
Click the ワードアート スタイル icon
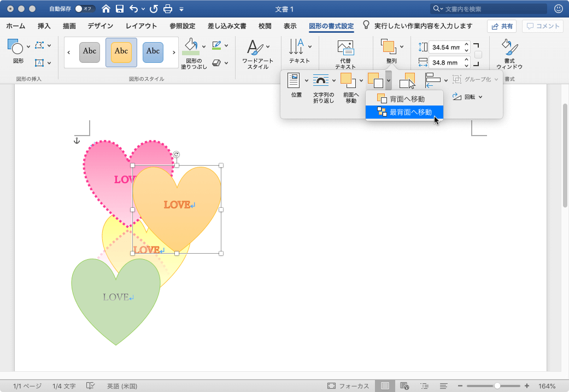coord(255,47)
